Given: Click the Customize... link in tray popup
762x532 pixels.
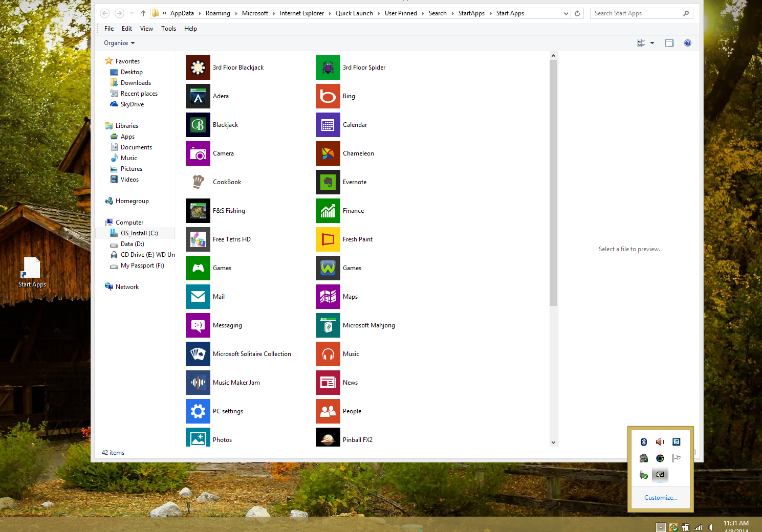Looking at the screenshot, I should coord(661,498).
